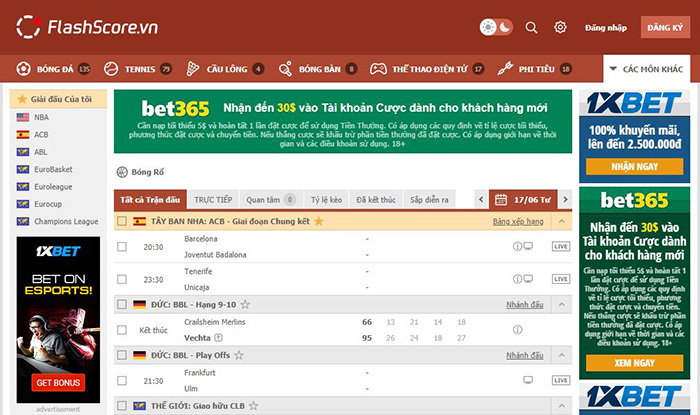Favorite BBL Hạng 9-10 with star
This screenshot has height=415, width=700.
click(245, 305)
